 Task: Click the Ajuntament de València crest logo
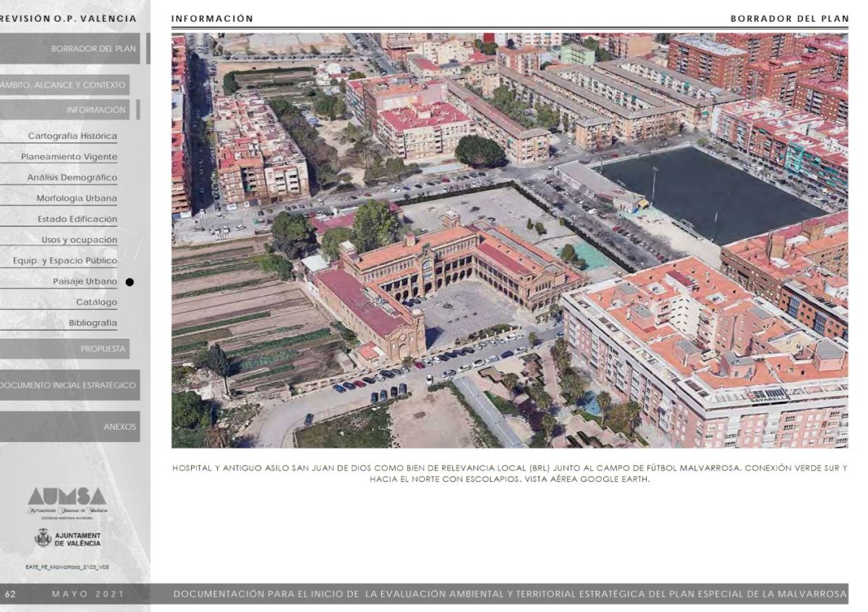coord(43,538)
